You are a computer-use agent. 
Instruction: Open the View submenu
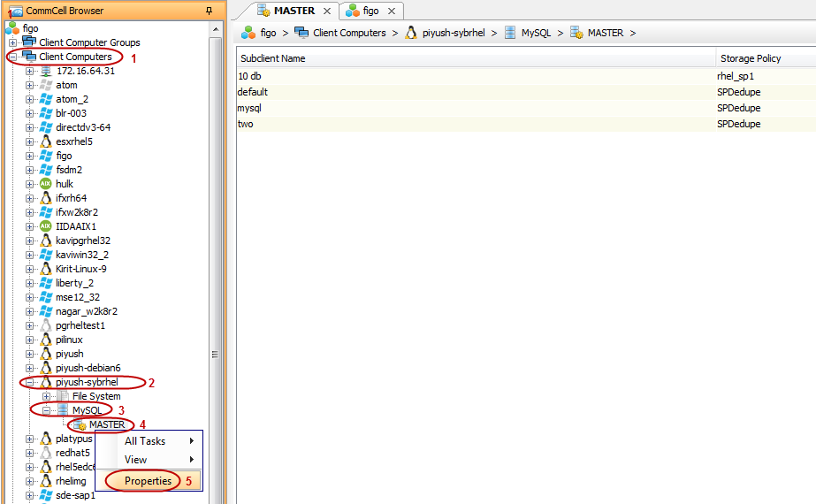tap(149, 460)
